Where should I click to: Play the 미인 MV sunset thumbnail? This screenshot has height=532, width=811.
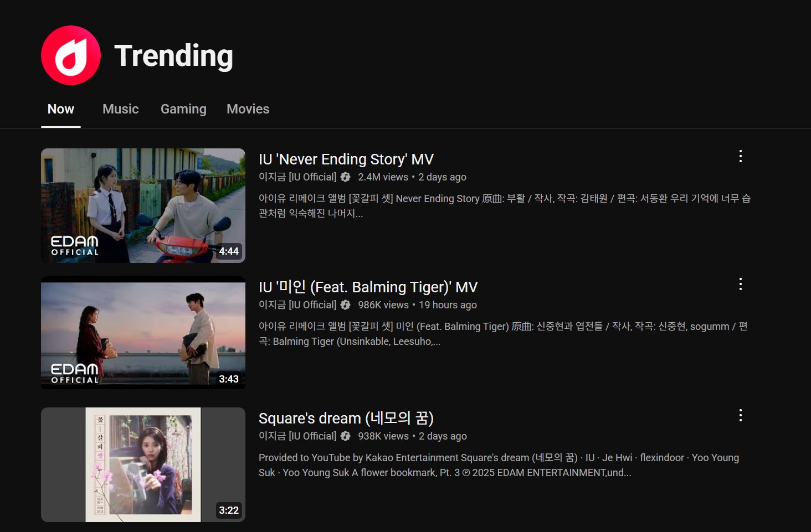(143, 333)
